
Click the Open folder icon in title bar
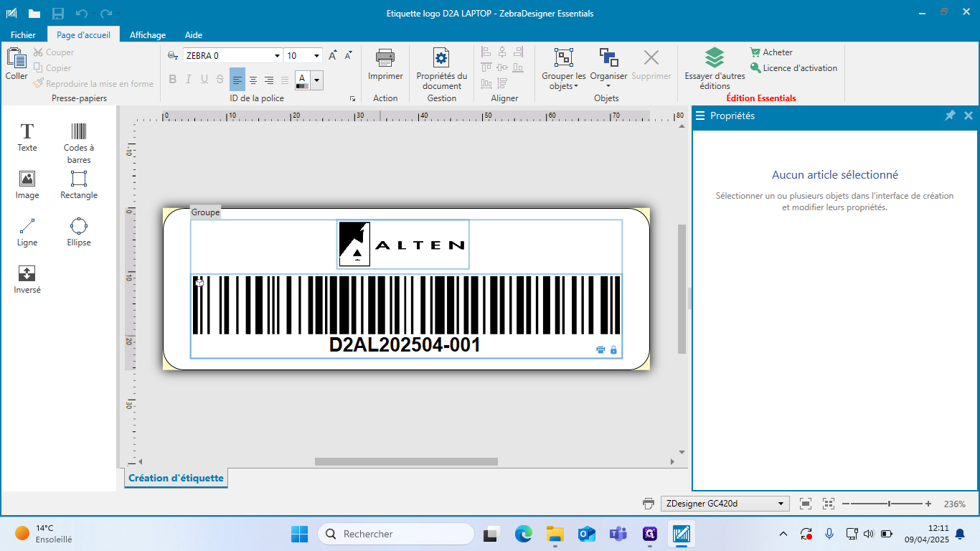(34, 13)
